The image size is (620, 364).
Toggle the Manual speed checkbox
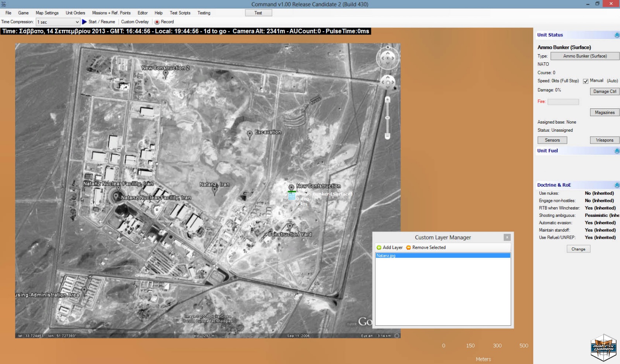click(586, 81)
